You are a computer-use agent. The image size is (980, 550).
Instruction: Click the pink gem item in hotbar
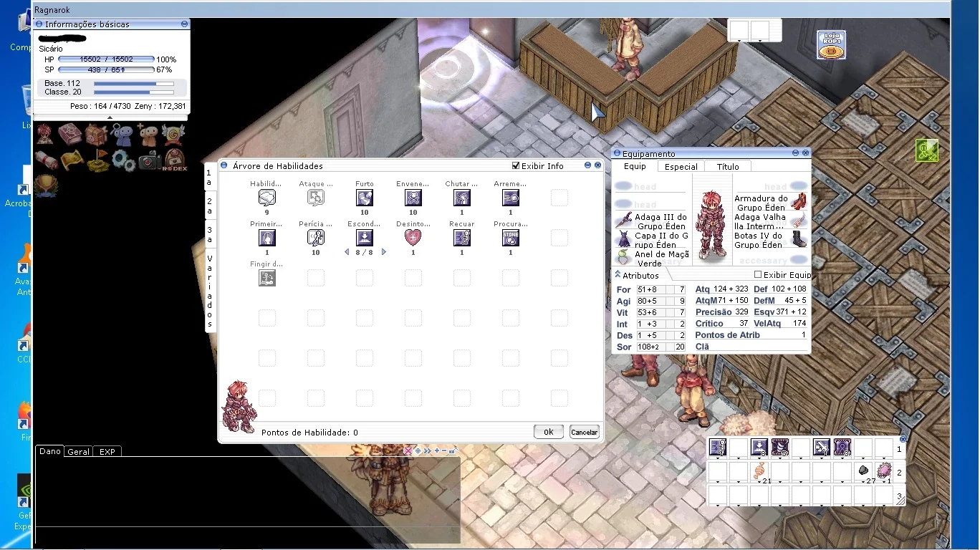tap(885, 471)
